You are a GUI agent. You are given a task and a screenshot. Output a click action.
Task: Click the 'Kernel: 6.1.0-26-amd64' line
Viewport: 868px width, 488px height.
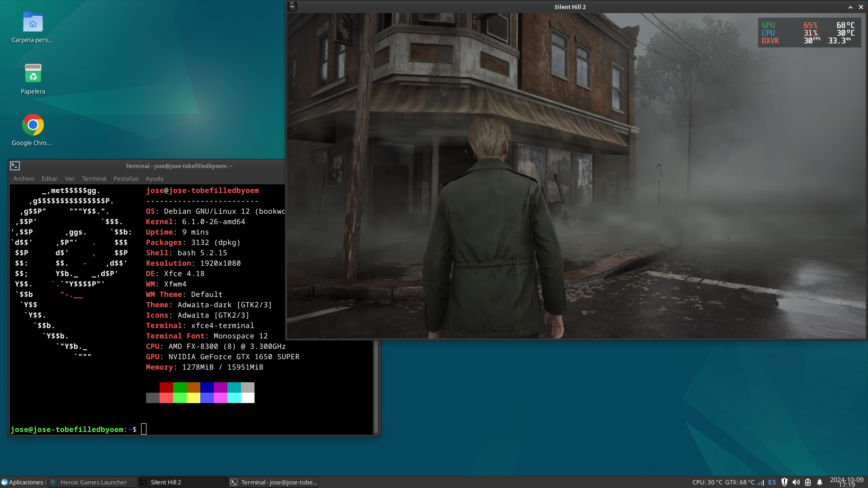point(195,221)
